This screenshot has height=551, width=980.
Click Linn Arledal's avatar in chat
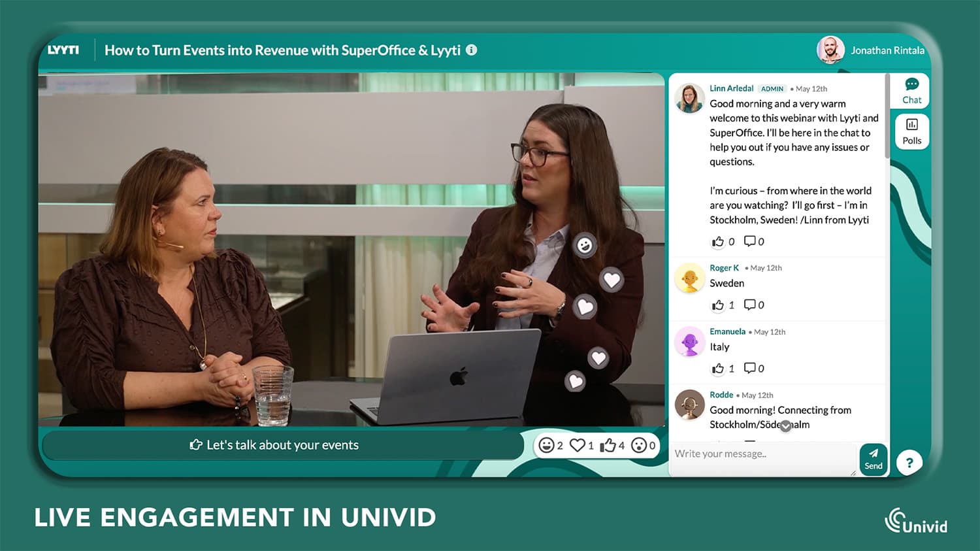click(689, 98)
